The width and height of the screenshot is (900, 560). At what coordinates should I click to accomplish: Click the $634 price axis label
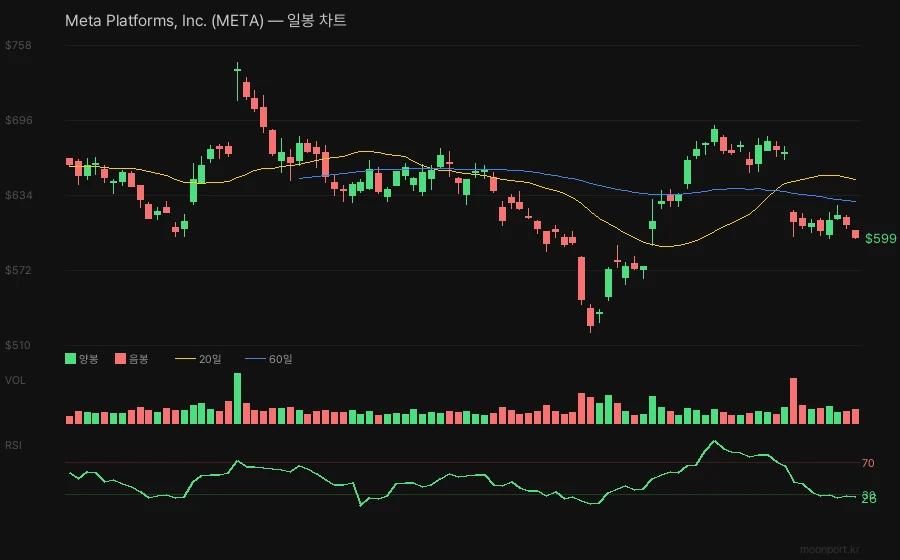pos(18,196)
